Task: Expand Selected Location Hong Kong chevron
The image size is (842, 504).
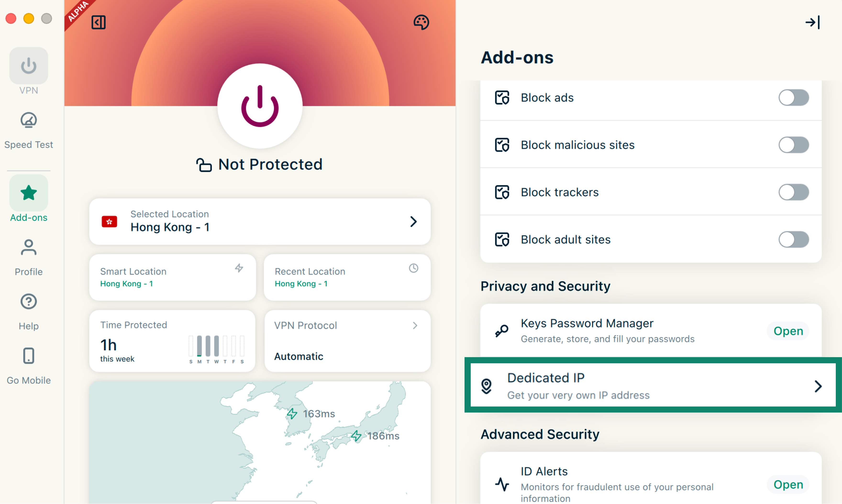Action: tap(413, 221)
